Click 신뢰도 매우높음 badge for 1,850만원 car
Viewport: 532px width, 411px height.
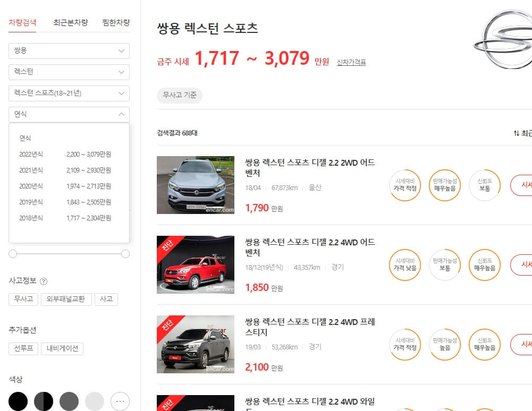click(x=485, y=264)
